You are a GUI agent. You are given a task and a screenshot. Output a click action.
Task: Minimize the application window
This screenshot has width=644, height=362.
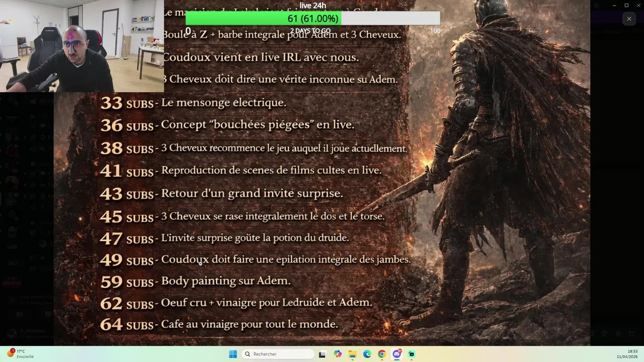coord(614,5)
